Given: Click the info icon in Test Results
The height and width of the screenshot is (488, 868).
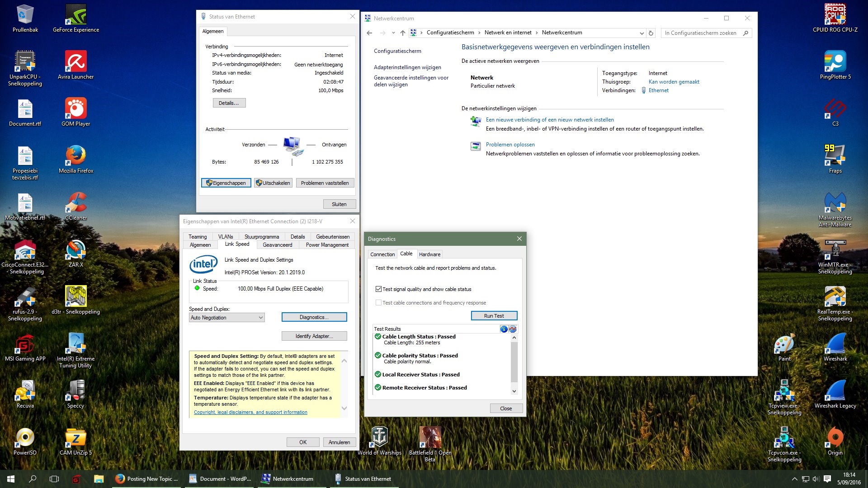Looking at the screenshot, I should click(504, 329).
